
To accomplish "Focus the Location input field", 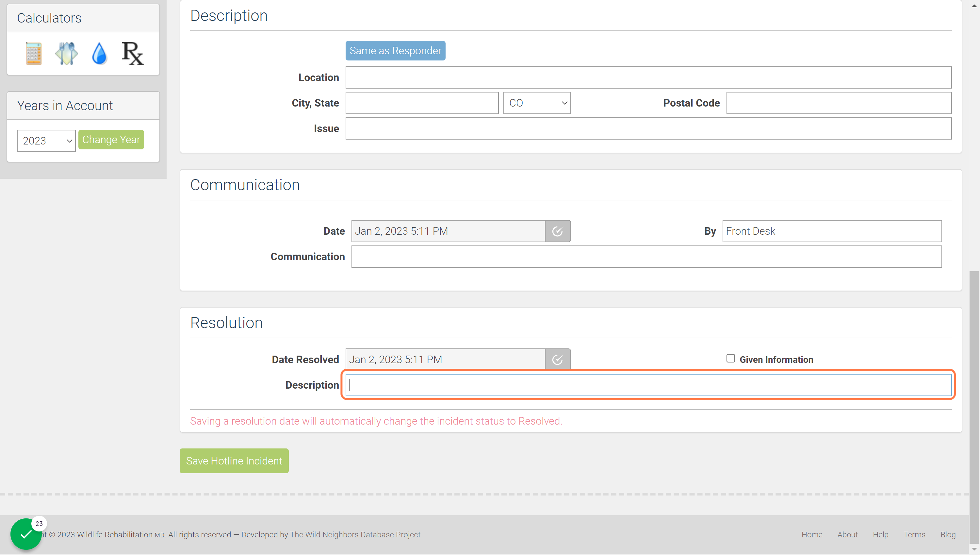I will (x=648, y=77).
